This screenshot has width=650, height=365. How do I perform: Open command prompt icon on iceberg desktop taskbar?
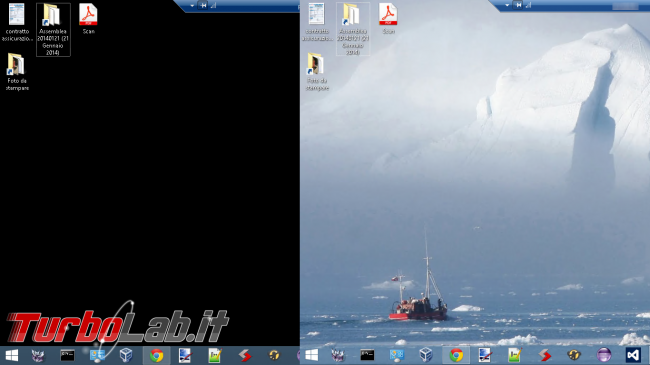pos(367,355)
